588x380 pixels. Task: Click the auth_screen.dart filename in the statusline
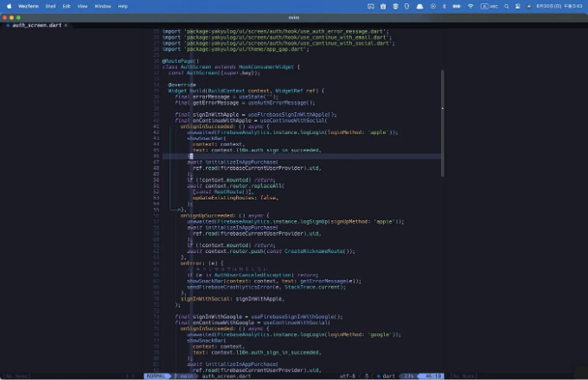(x=227, y=376)
